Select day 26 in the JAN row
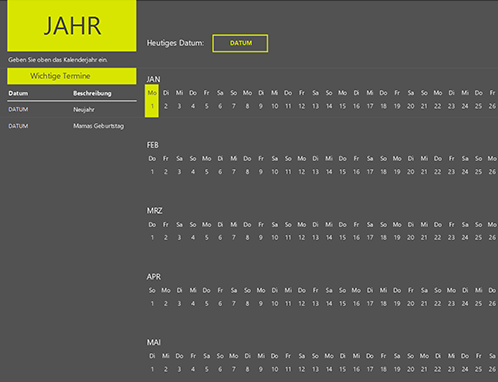 click(492, 106)
